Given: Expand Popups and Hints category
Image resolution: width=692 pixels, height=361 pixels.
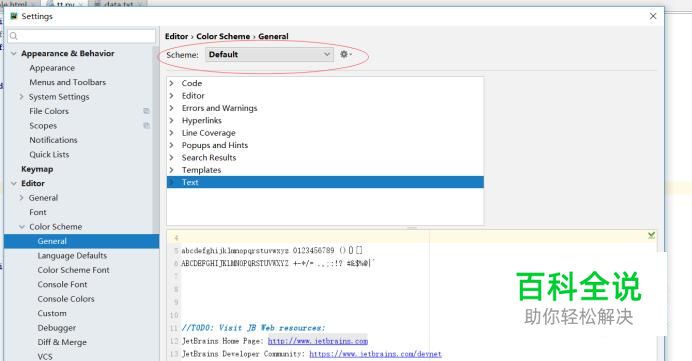Looking at the screenshot, I should [172, 145].
